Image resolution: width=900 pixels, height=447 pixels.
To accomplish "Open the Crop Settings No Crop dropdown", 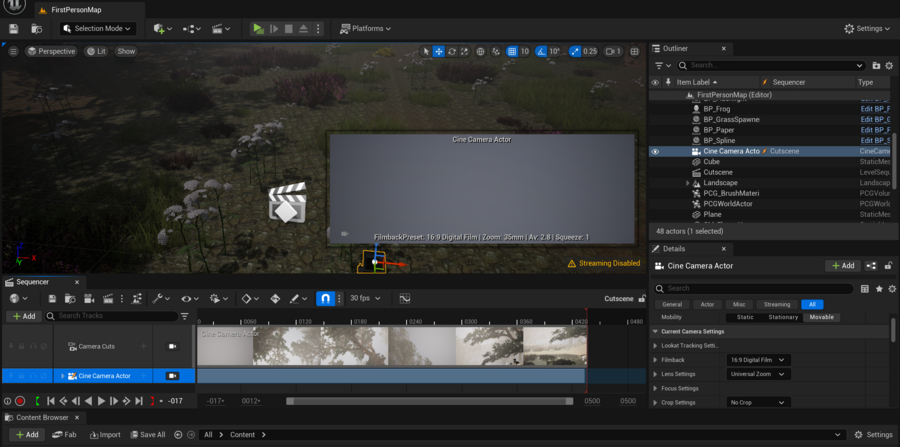I will tap(758, 403).
